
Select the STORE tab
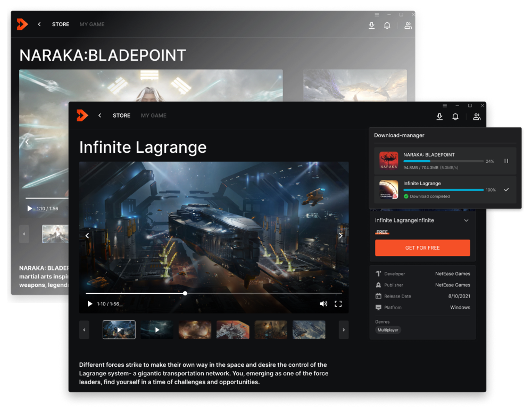point(121,115)
